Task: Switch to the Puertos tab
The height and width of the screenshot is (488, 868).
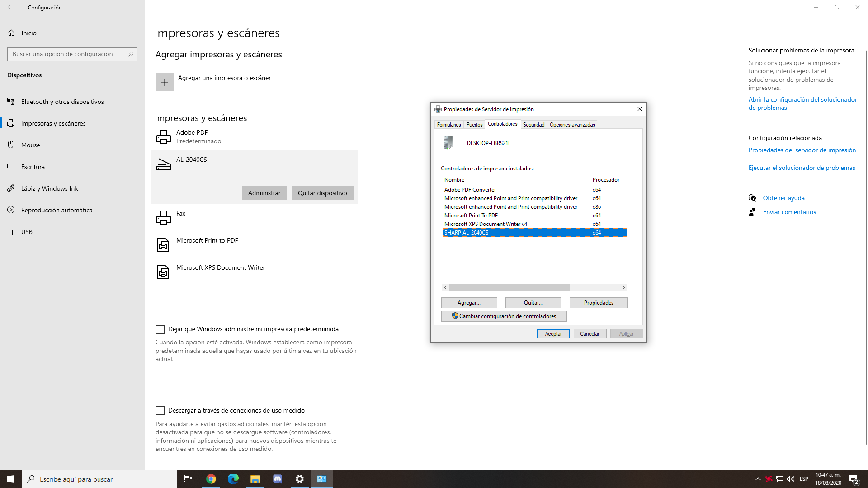Action: pyautogui.click(x=474, y=125)
